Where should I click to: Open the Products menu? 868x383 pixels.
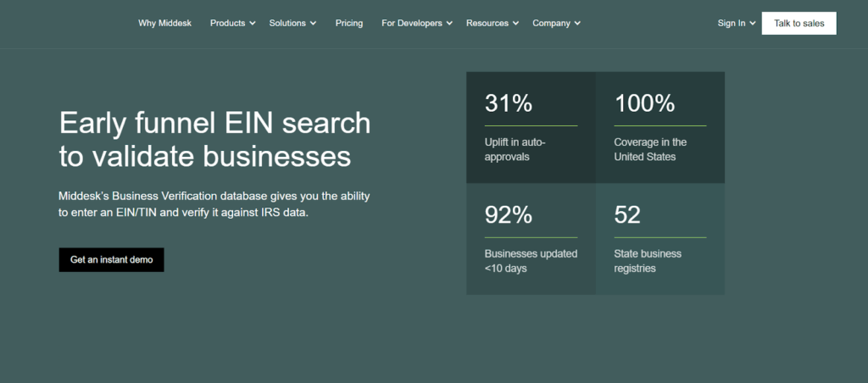[227, 23]
